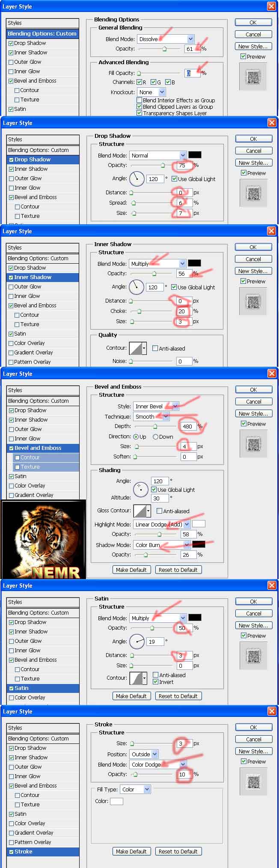Select highlighted Satin item in styles list
This screenshot has width=279, height=868.
pyautogui.click(x=43, y=688)
